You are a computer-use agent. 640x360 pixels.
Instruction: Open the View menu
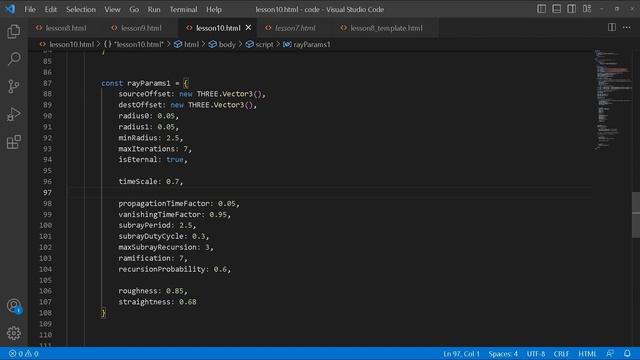pos(112,9)
